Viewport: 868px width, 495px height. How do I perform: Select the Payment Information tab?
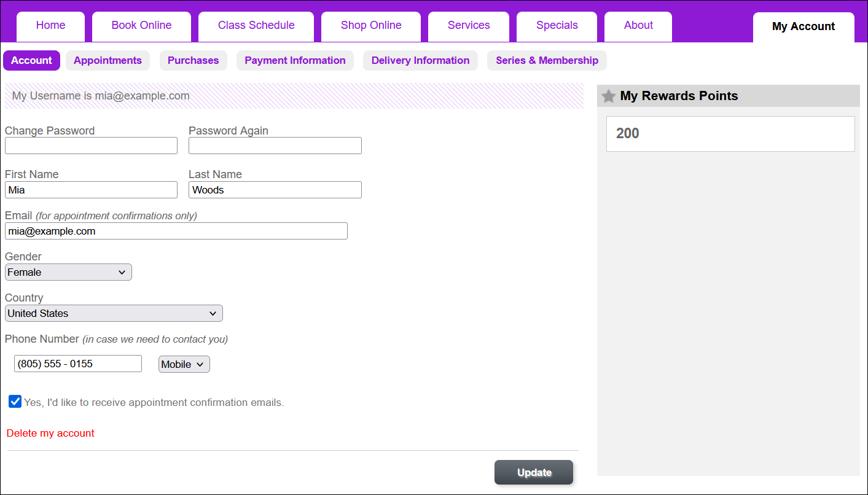tap(295, 60)
